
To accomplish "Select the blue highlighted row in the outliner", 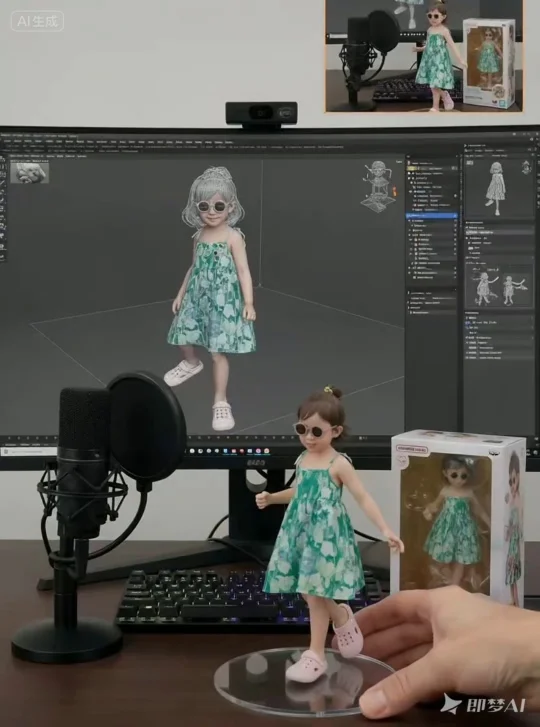I will tap(432, 216).
